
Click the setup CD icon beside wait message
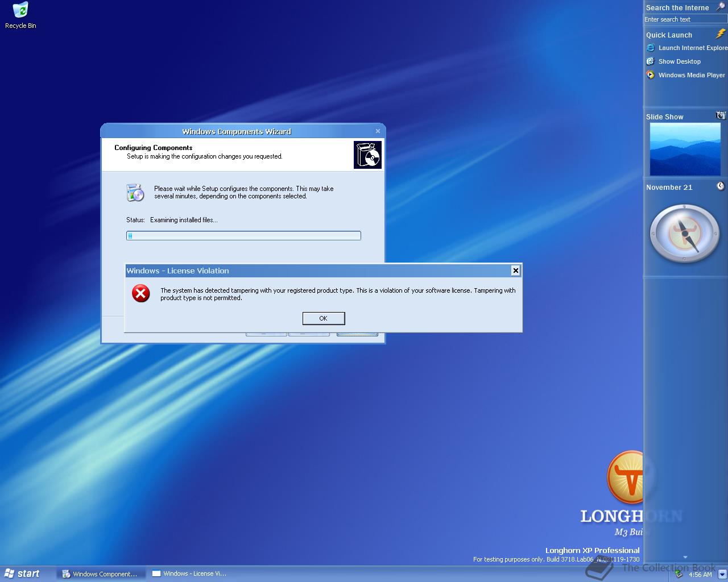135,193
